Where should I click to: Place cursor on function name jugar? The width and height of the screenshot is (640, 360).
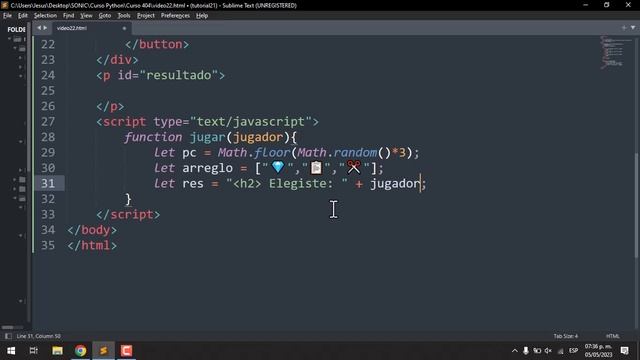pos(207,137)
